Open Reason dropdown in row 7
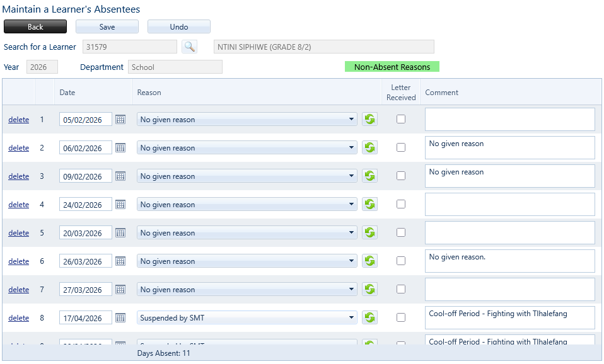604x364 pixels. click(x=247, y=289)
